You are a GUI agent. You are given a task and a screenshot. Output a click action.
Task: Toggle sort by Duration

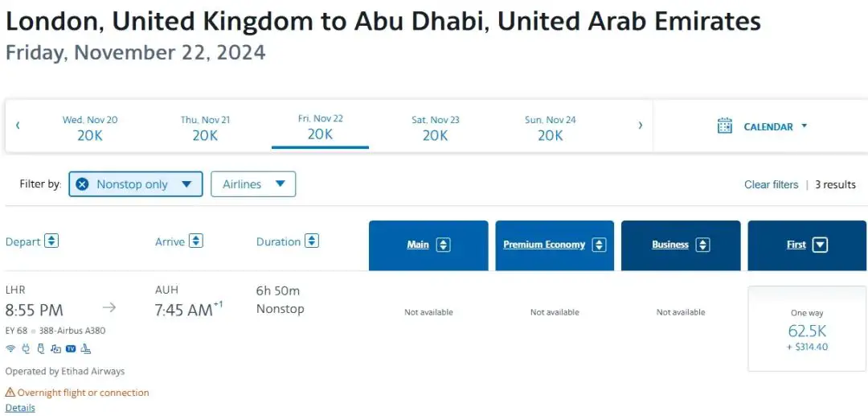pos(312,241)
